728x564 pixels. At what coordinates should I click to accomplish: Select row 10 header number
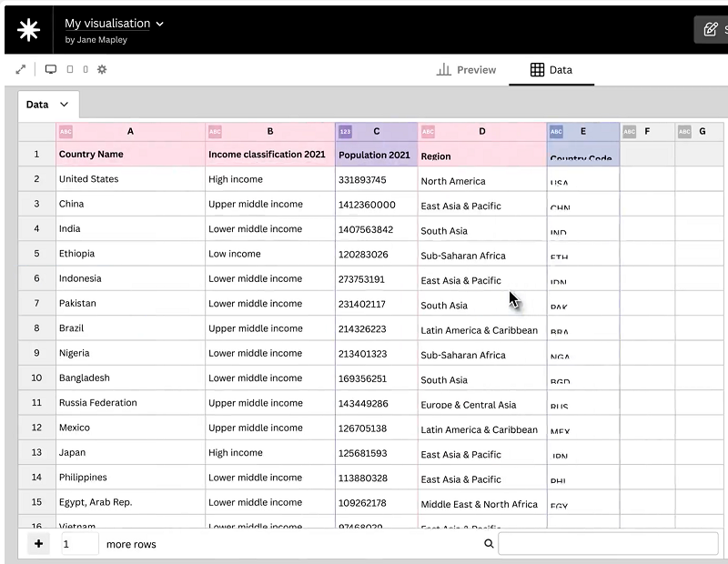click(x=36, y=378)
